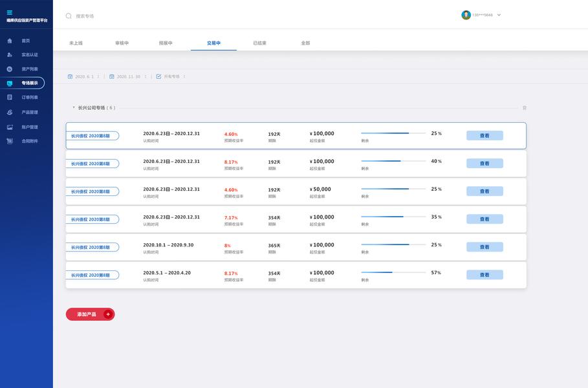This screenshot has width=588, height=388.
Task: Open the 2020.6.1 start date dropdown
Action: coord(98,76)
